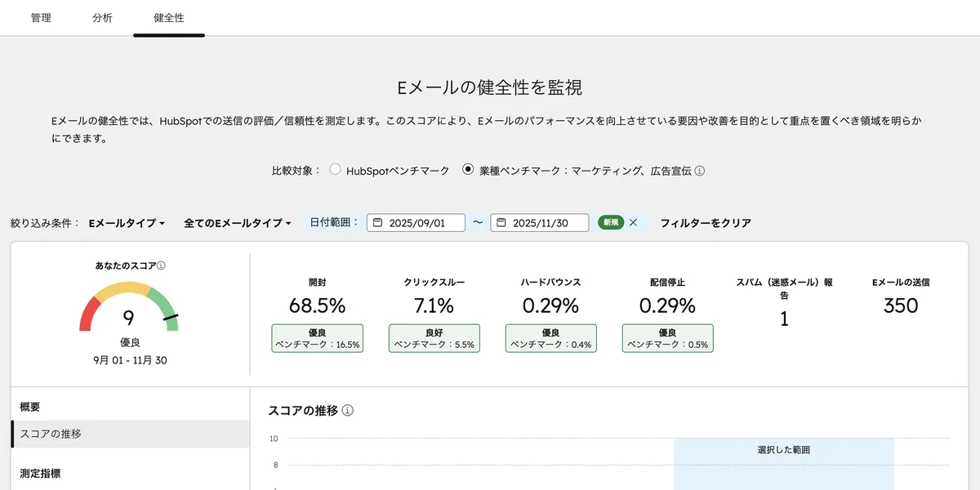
Task: Click the 優良 benchmark badge under 開封
Action: (x=318, y=338)
